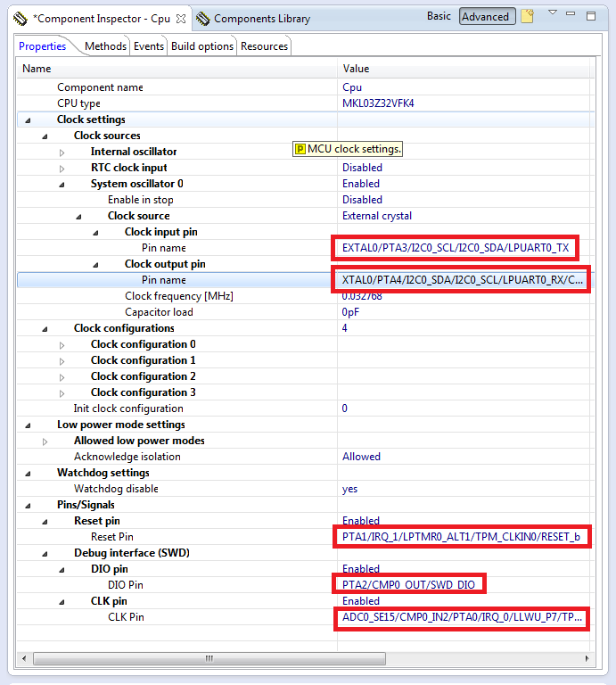
Task: Collapse the Debug interface (SWD) node
Action: [45, 554]
